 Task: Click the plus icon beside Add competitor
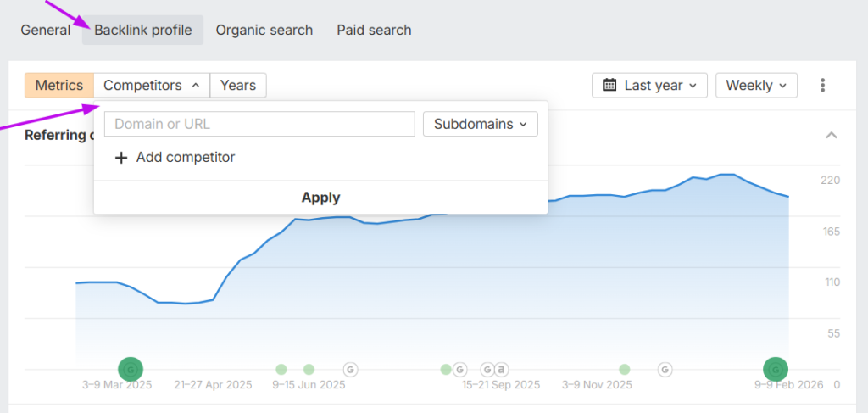click(121, 158)
